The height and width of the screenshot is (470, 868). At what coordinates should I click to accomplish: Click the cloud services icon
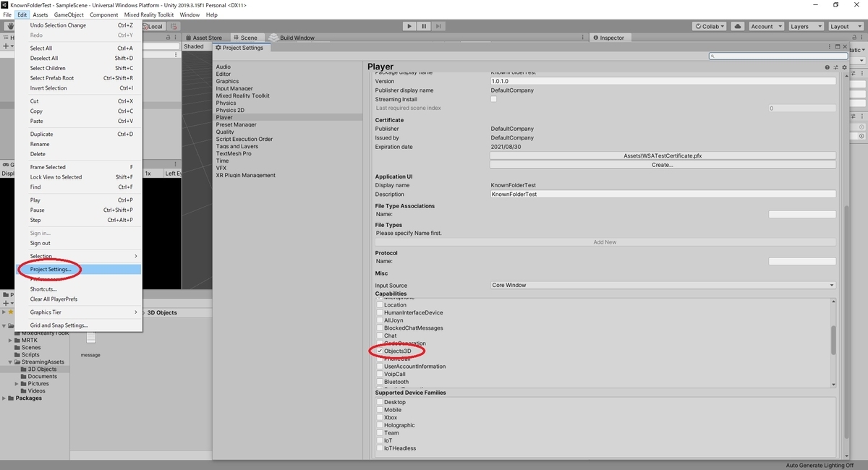pos(737,26)
